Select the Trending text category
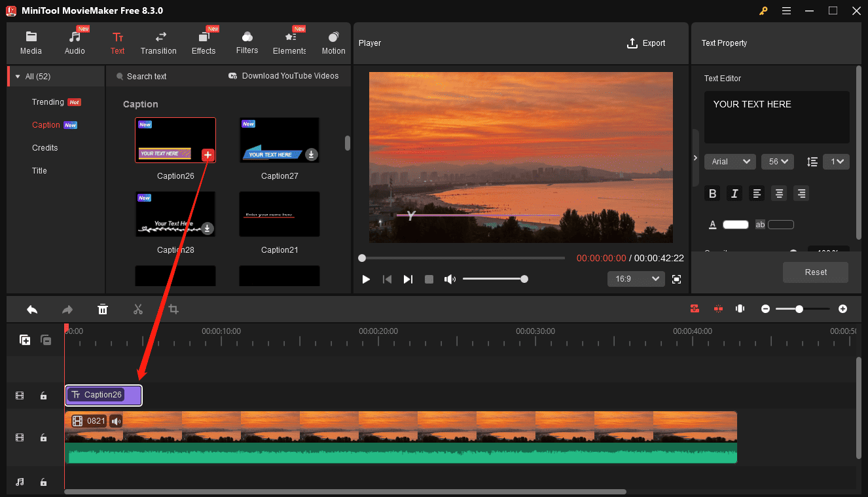This screenshot has height=497, width=868. coord(48,102)
